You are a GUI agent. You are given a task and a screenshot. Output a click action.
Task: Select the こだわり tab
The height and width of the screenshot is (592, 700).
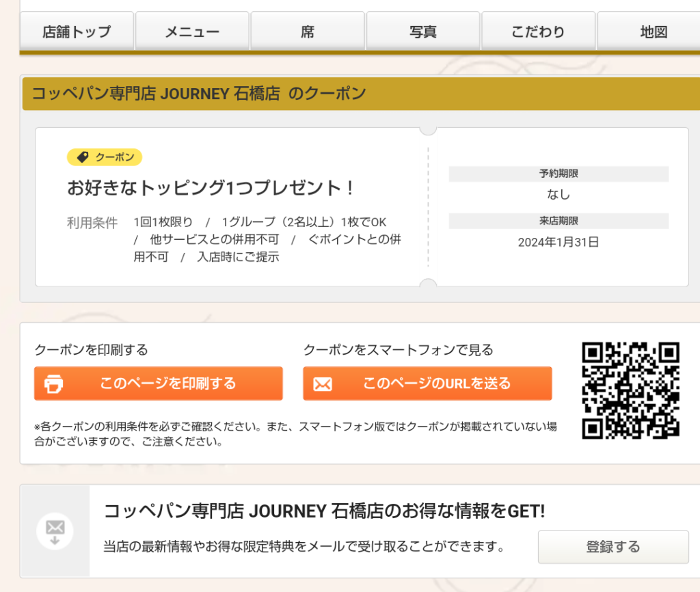[x=539, y=31]
